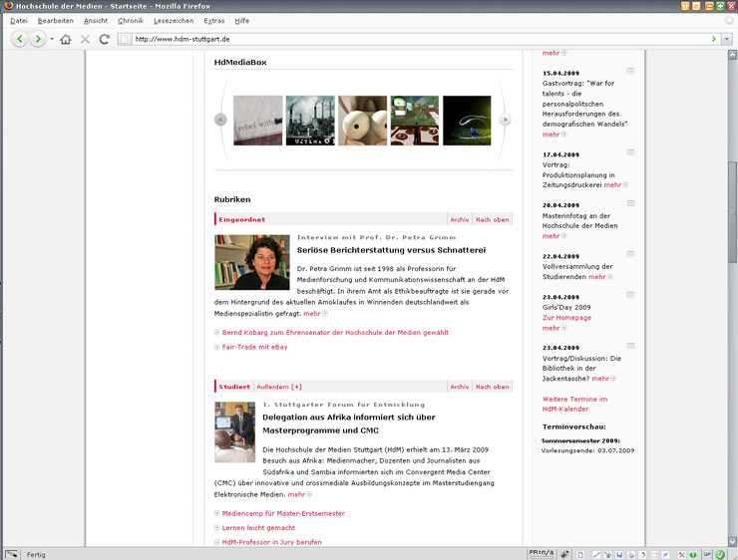Click the floppy disk icon in the status bar
Screen dimensions: 738x560
point(619,555)
